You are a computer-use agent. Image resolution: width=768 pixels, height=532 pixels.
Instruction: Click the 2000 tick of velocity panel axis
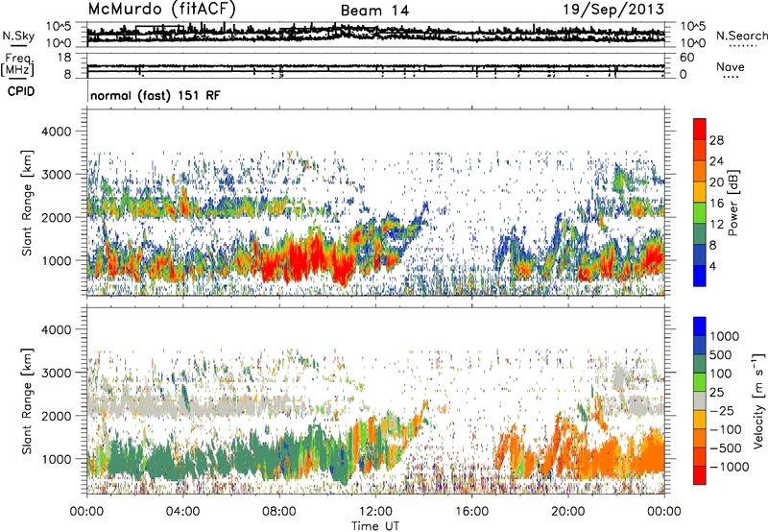point(57,416)
